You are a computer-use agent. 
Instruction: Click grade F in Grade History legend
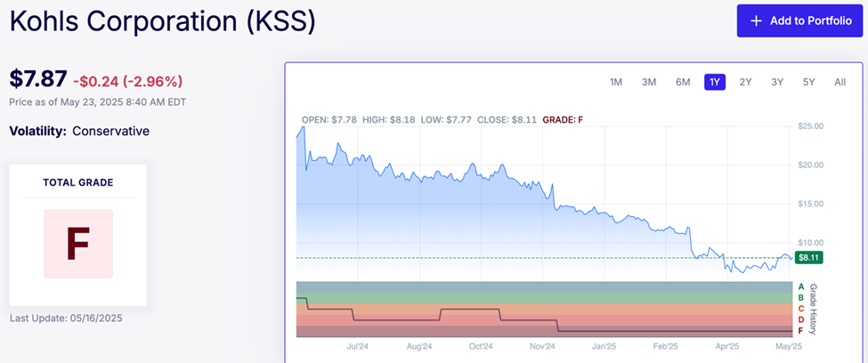800,331
